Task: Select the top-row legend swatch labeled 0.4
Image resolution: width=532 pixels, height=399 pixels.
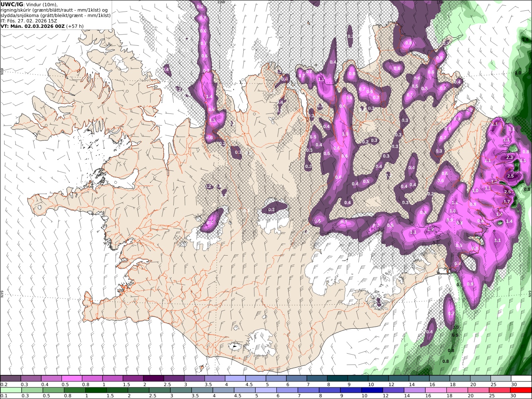Action: tap(51, 379)
